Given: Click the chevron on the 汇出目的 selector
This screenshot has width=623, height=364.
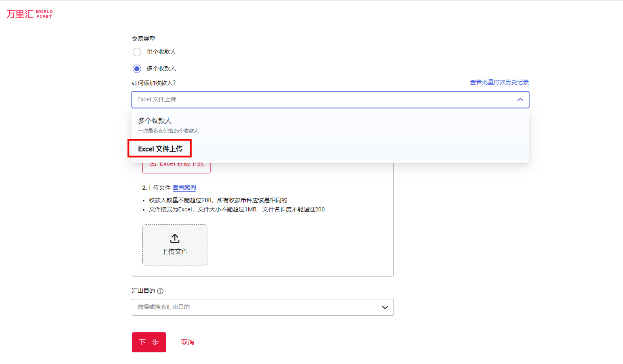Looking at the screenshot, I should coord(385,307).
